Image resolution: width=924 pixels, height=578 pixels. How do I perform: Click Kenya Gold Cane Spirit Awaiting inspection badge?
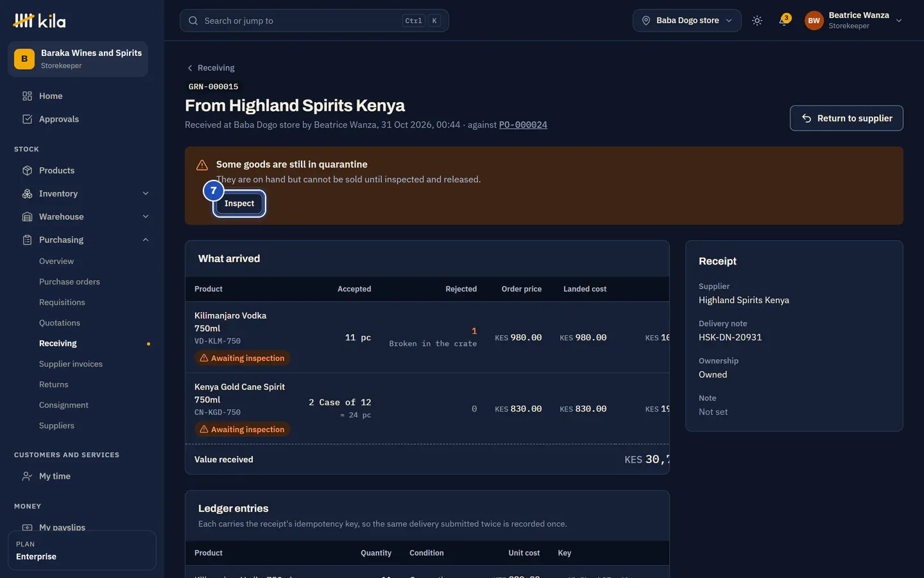point(242,430)
